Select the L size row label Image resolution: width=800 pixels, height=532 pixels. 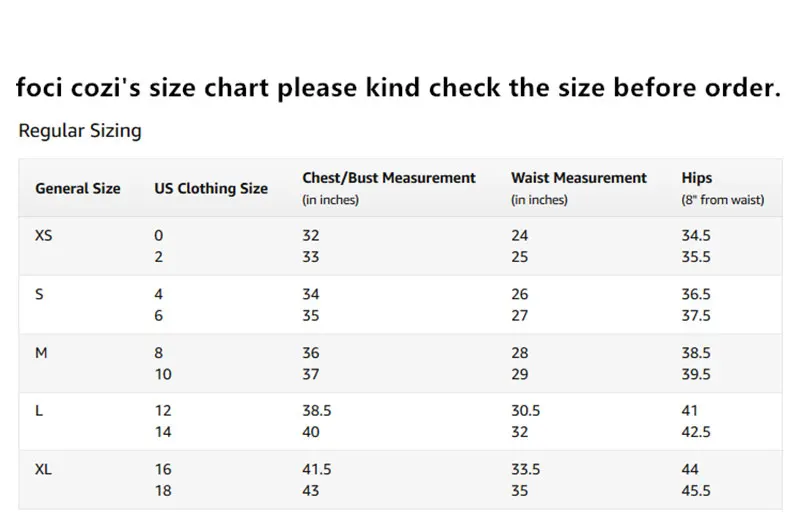point(39,411)
